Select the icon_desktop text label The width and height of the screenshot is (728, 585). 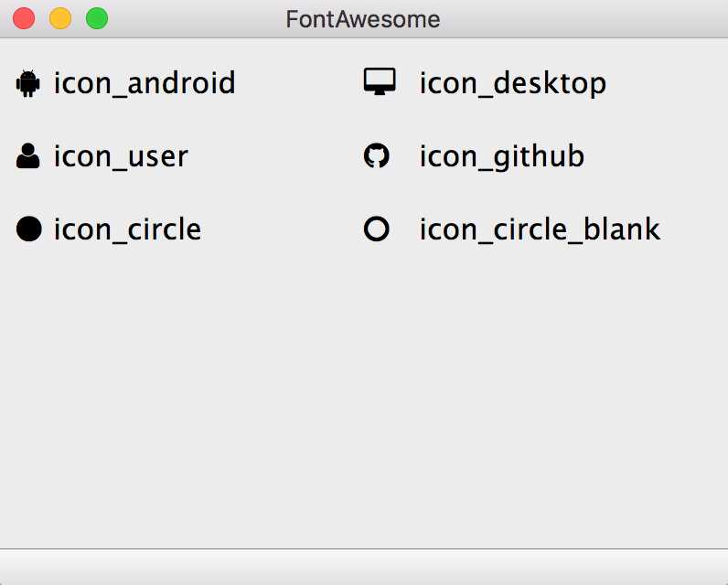tap(512, 84)
